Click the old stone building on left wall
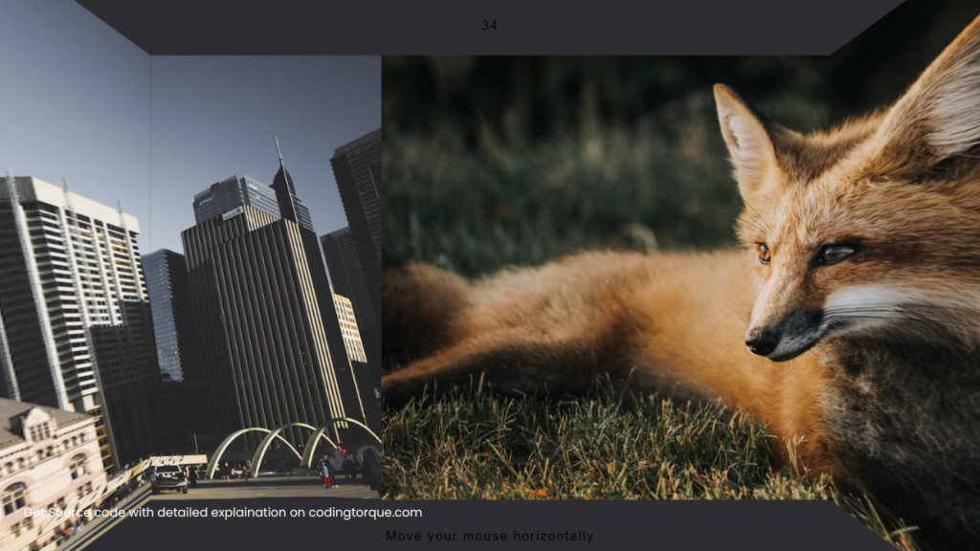 click(45, 462)
